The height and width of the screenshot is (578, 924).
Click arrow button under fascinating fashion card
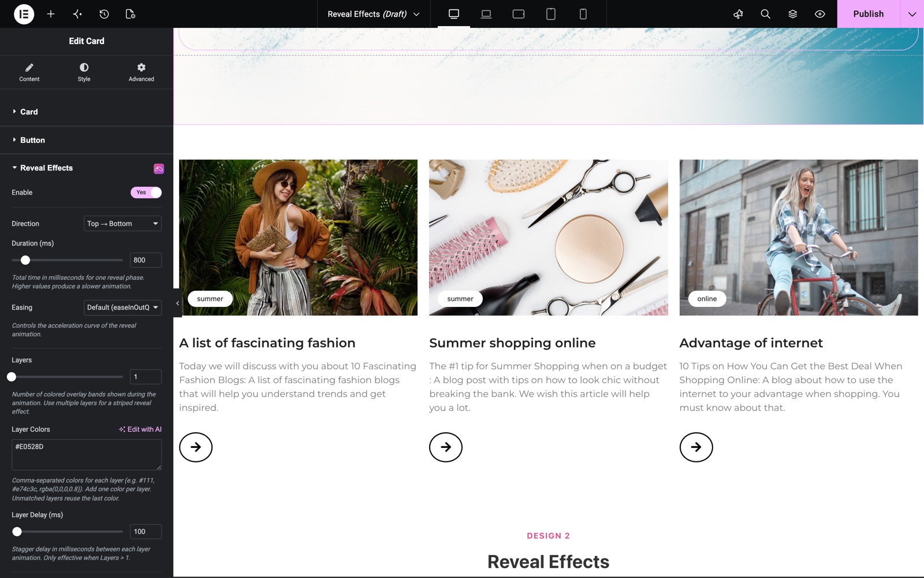tap(196, 447)
